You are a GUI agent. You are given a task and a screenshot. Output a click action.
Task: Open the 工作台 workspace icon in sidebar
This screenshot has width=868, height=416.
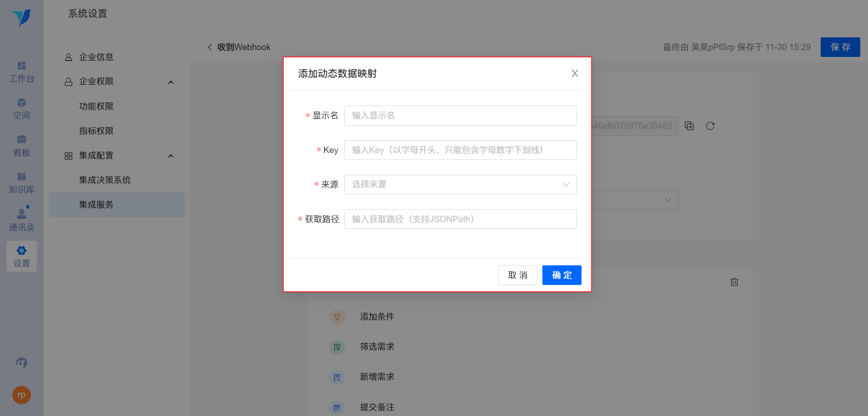tap(21, 72)
